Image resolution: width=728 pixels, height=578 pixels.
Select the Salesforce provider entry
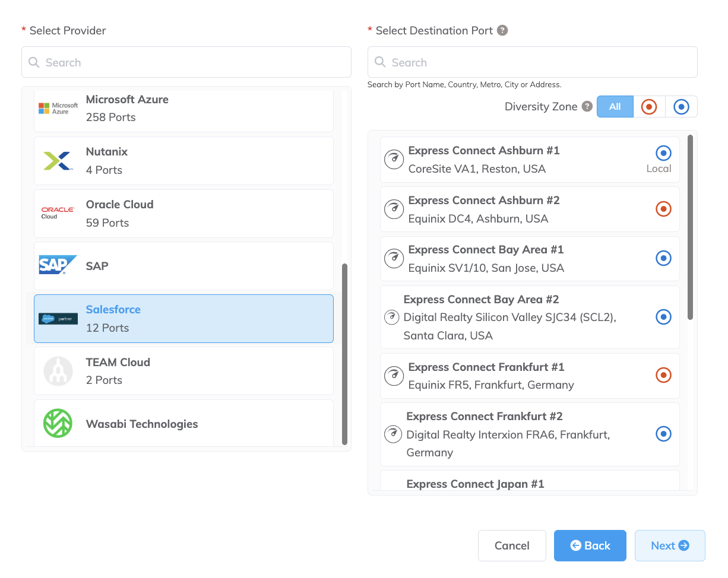point(183,317)
